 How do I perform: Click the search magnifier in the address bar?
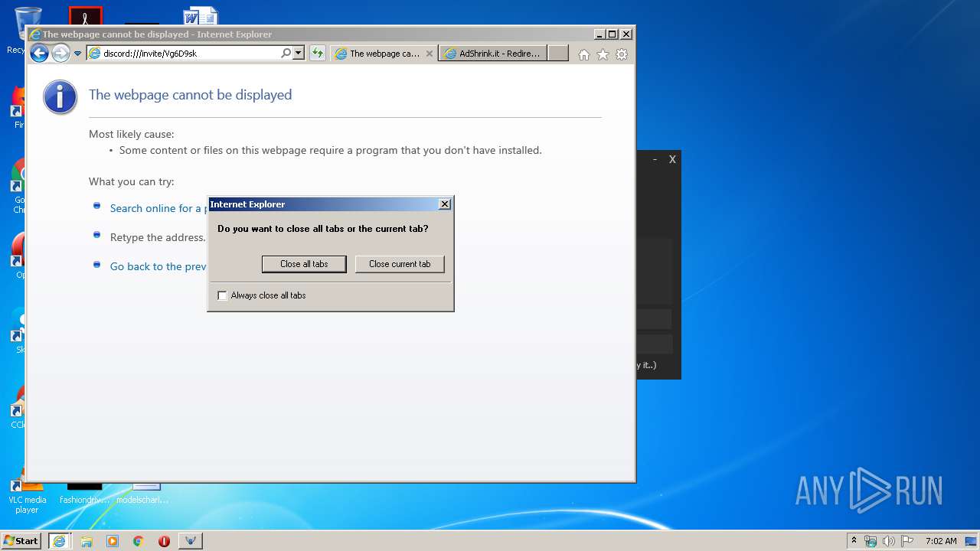click(x=286, y=54)
